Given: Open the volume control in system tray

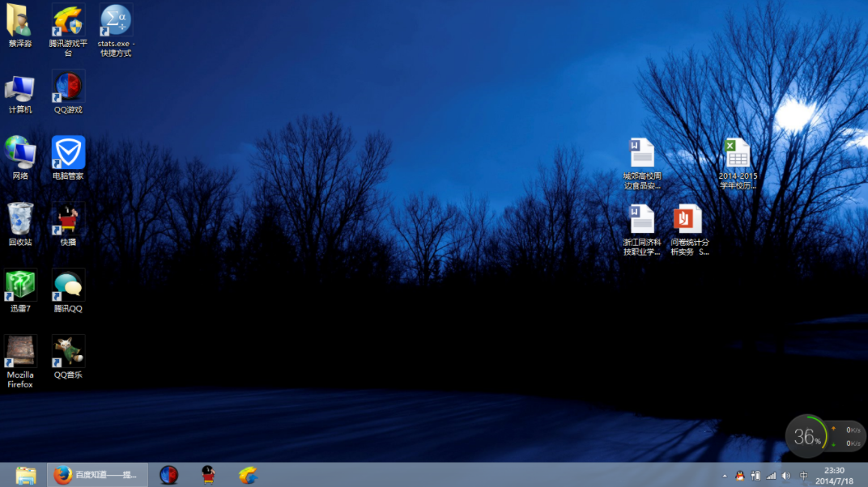Looking at the screenshot, I should tap(785, 476).
